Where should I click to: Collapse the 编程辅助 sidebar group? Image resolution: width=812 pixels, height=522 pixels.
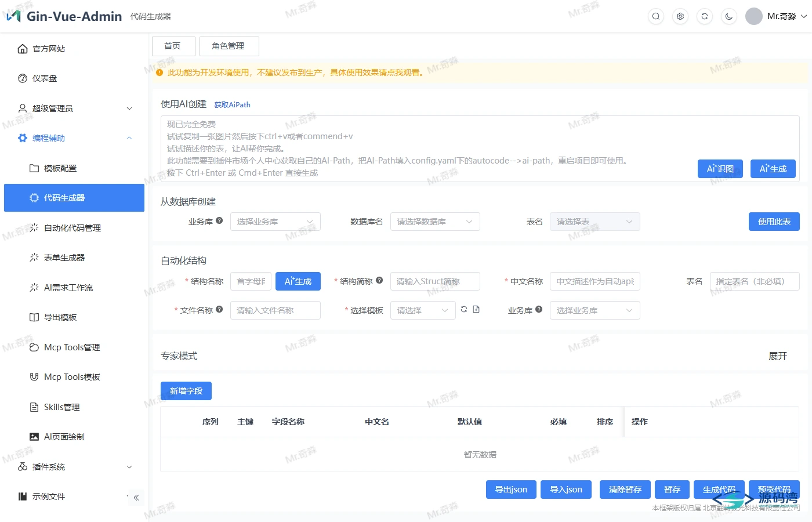[74, 138]
